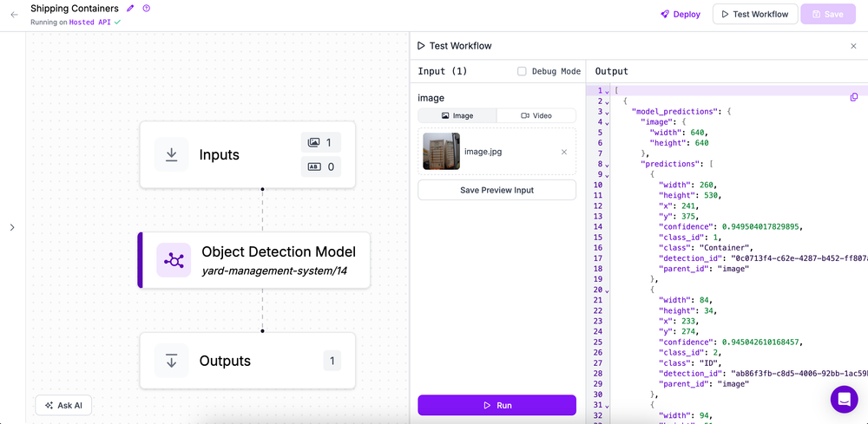Expand the left sidebar chevron
Screen dimensions: 868x424
(12, 227)
